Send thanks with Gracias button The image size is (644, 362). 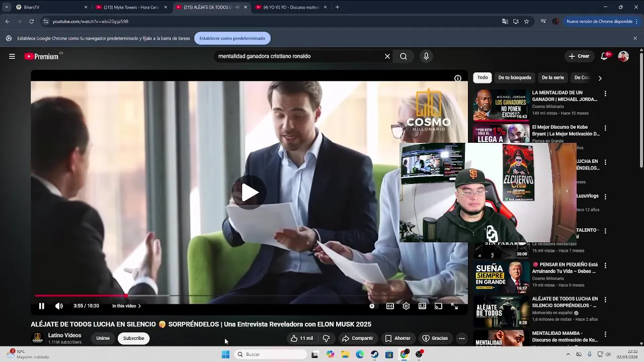[435, 338]
